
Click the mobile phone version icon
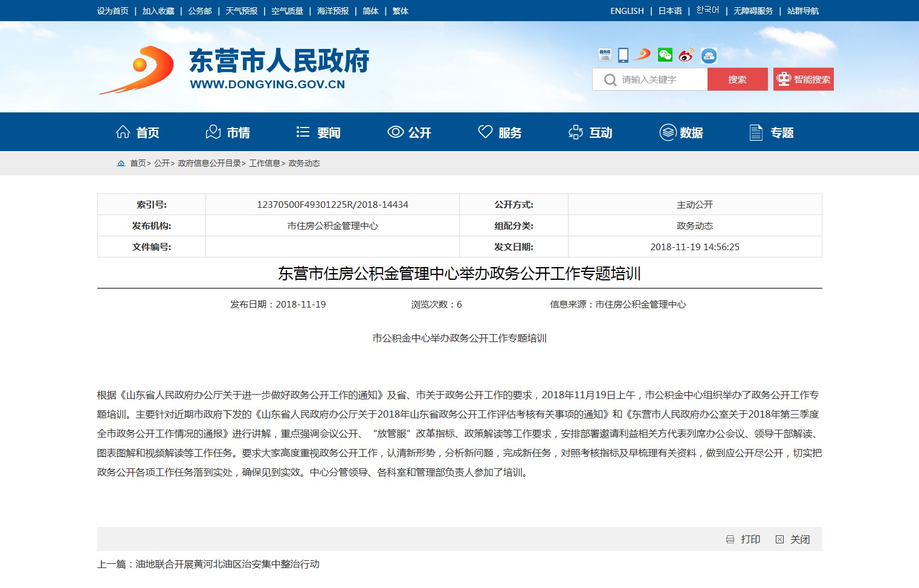pyautogui.click(x=623, y=55)
